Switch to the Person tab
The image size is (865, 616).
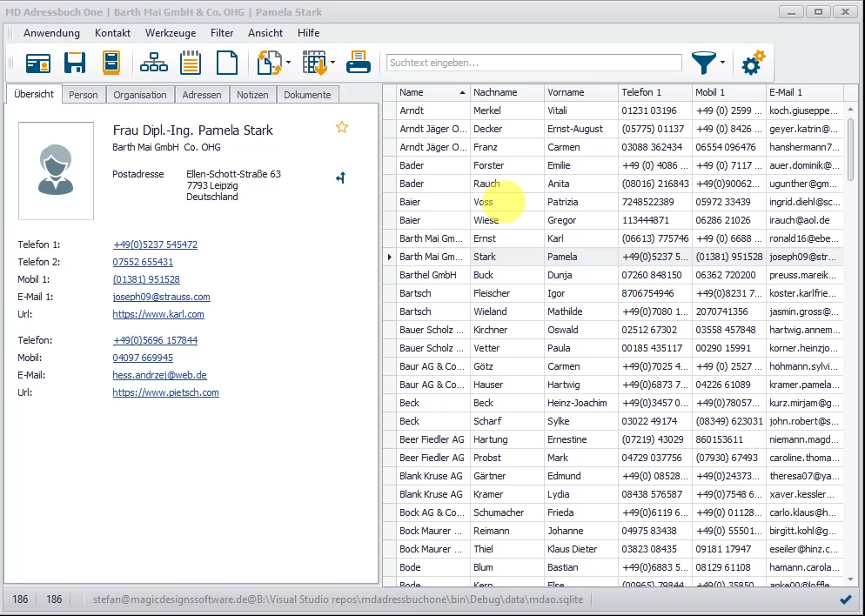pos(84,95)
